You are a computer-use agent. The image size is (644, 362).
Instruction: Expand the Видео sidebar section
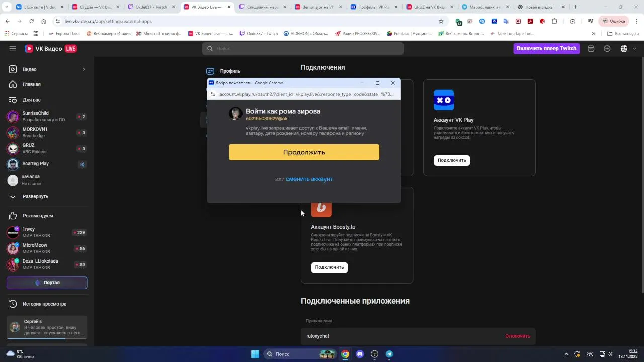pos(47,69)
